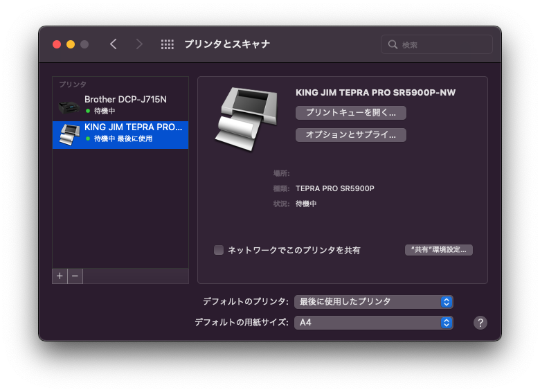Screen dimensions: 540x392
Task: Minimize window with yellow button
Action: [71, 44]
